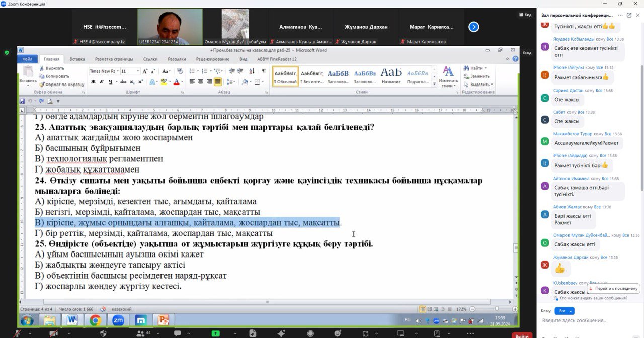Open the font name Times New Roman dropdown

point(118,71)
